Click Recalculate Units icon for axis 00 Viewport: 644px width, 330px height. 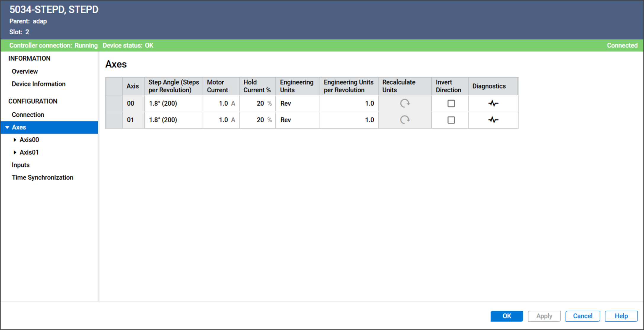405,103
